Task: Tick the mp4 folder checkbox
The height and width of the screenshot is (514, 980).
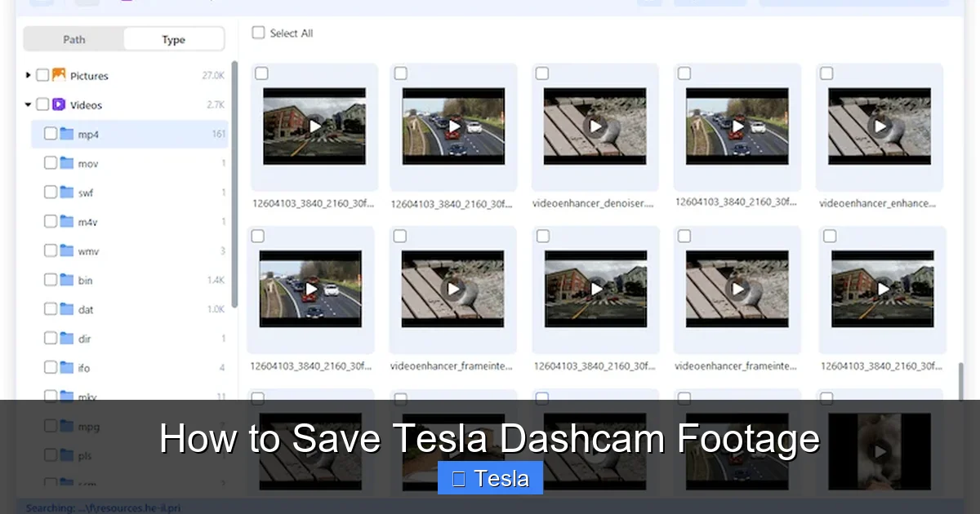Action: (51, 134)
